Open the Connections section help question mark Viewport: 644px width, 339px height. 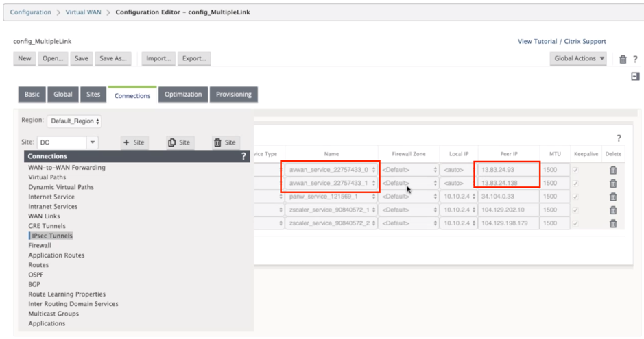point(243,156)
